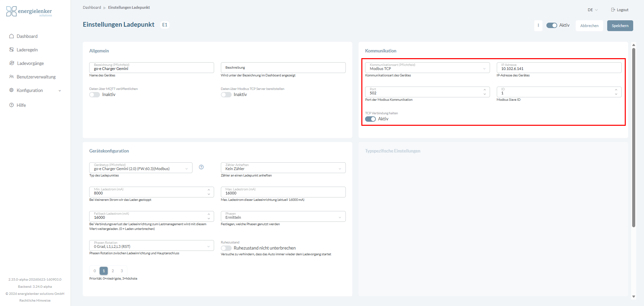Click the Konfiguration gear icon
The height and width of the screenshot is (306, 644).
[11, 90]
